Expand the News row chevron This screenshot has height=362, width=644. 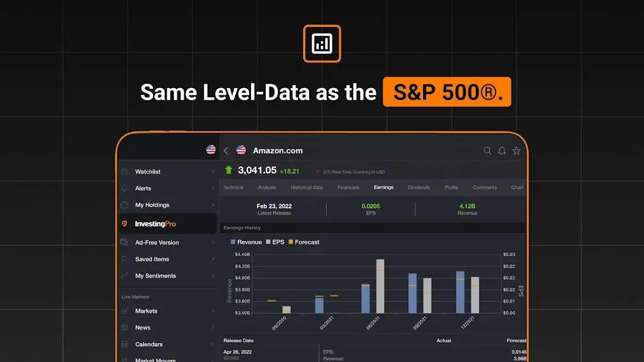[213, 328]
